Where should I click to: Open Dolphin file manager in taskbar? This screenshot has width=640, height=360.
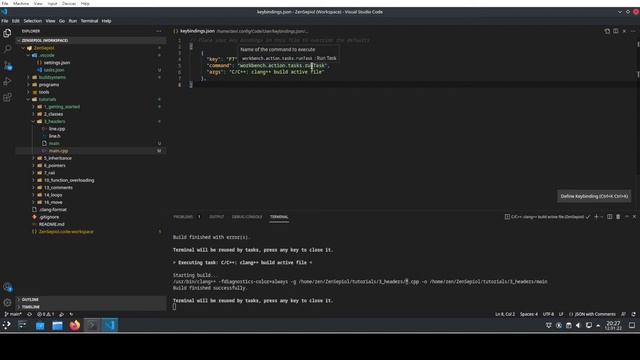tap(57, 325)
